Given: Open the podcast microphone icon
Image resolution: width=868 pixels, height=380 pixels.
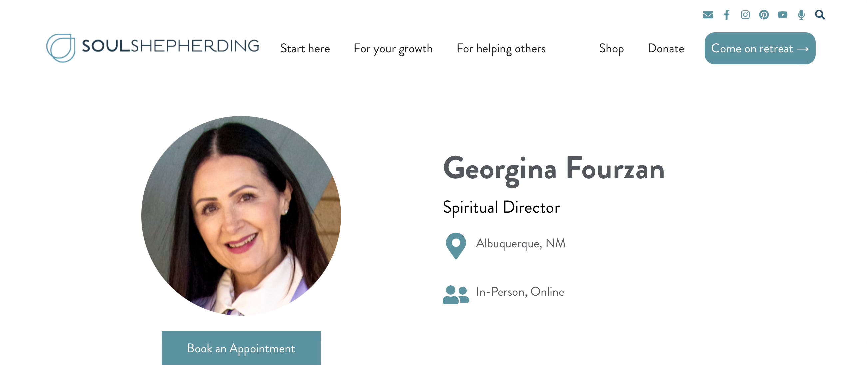Looking at the screenshot, I should pos(801,15).
